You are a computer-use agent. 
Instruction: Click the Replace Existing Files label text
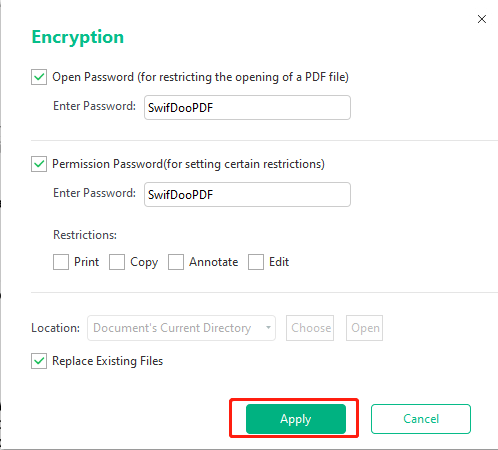(108, 361)
